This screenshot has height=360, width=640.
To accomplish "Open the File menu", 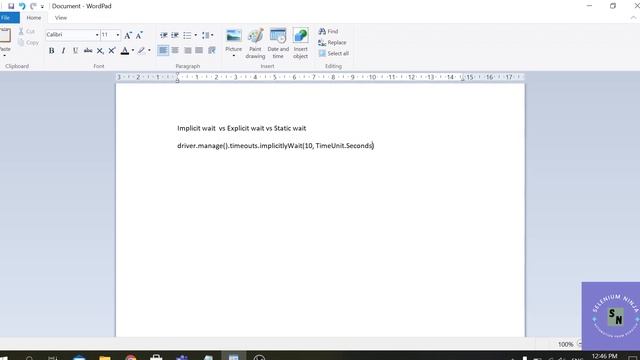I will pos(8,18).
